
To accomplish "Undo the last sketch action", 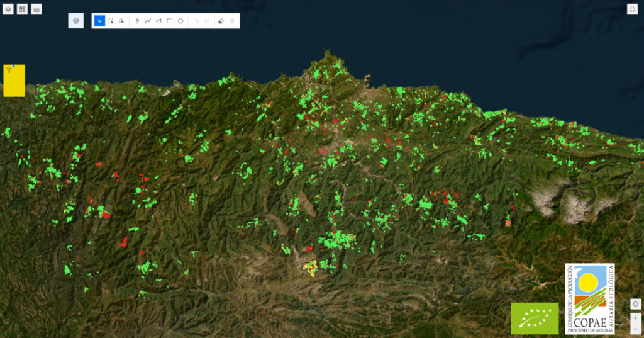I will [x=196, y=21].
